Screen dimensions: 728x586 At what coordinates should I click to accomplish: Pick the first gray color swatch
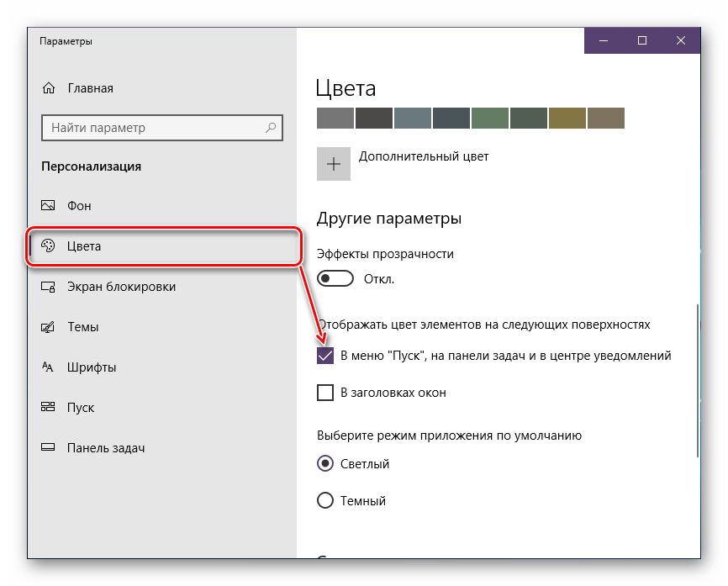coord(335,119)
